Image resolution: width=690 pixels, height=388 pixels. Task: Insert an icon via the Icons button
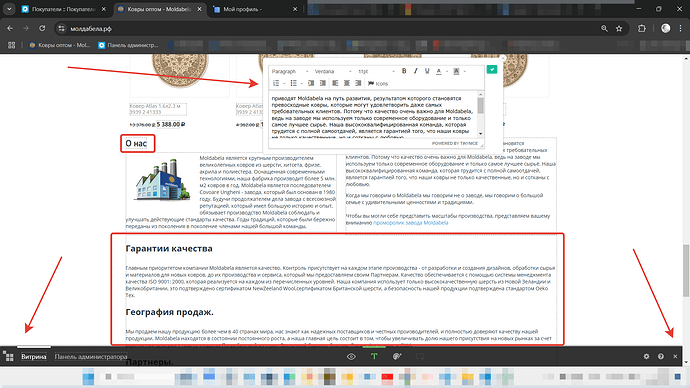378,83
